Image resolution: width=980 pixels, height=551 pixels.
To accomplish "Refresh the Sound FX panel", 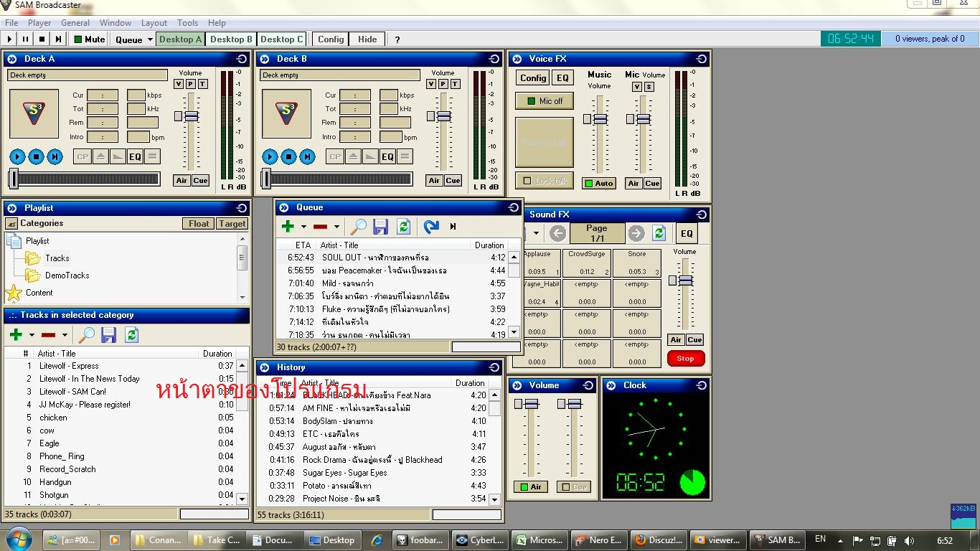I will [659, 233].
